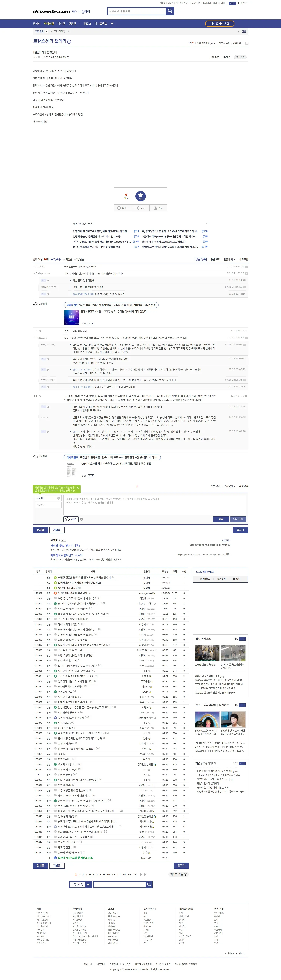This screenshot has height=980, width=281.
Task: Click next arrow in 디시트렌드 ad pager 1/20 near comment 선스르스러니
Action: coord(93,323)
